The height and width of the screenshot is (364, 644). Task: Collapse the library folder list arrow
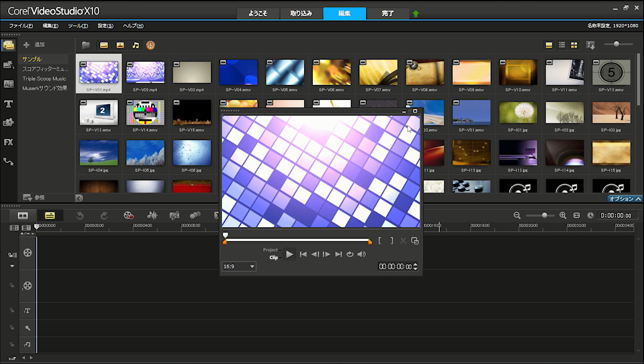79,198
